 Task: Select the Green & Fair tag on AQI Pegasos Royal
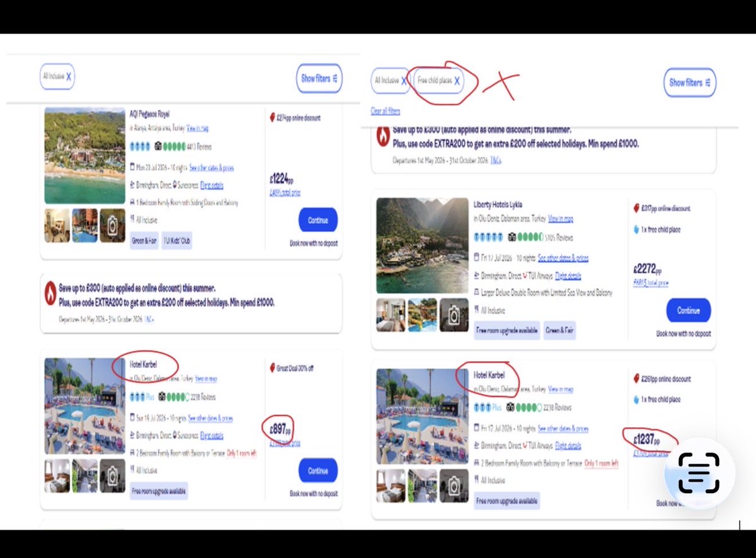144,240
